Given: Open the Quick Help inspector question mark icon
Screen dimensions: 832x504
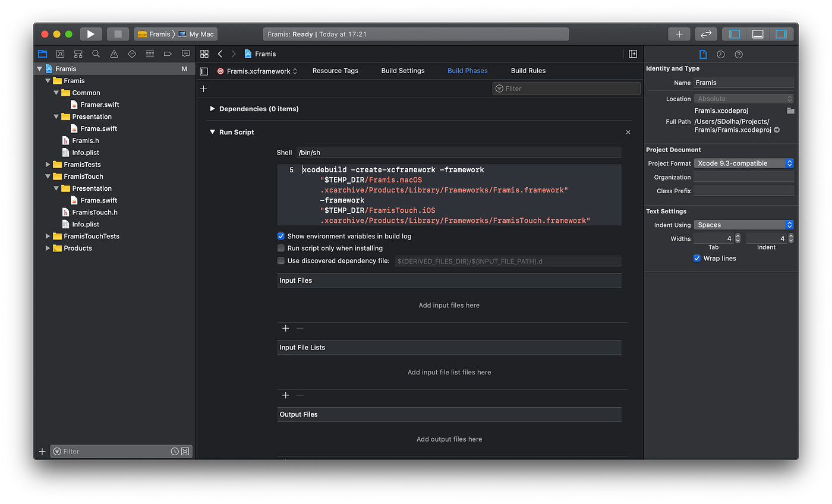Looking at the screenshot, I should (738, 54).
